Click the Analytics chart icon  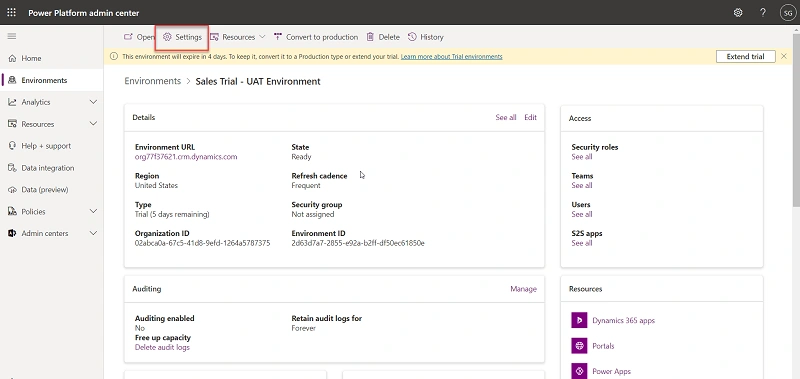12,102
